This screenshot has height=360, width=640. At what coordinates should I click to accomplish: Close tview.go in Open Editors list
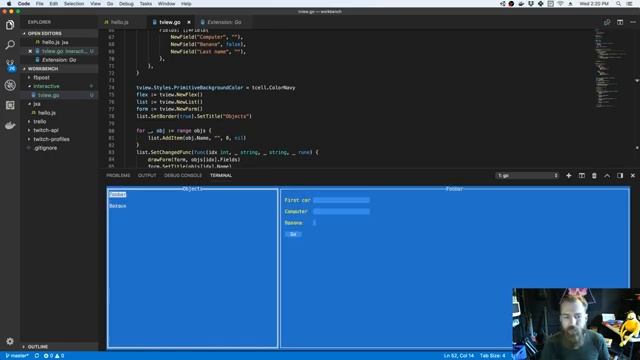click(x=30, y=51)
